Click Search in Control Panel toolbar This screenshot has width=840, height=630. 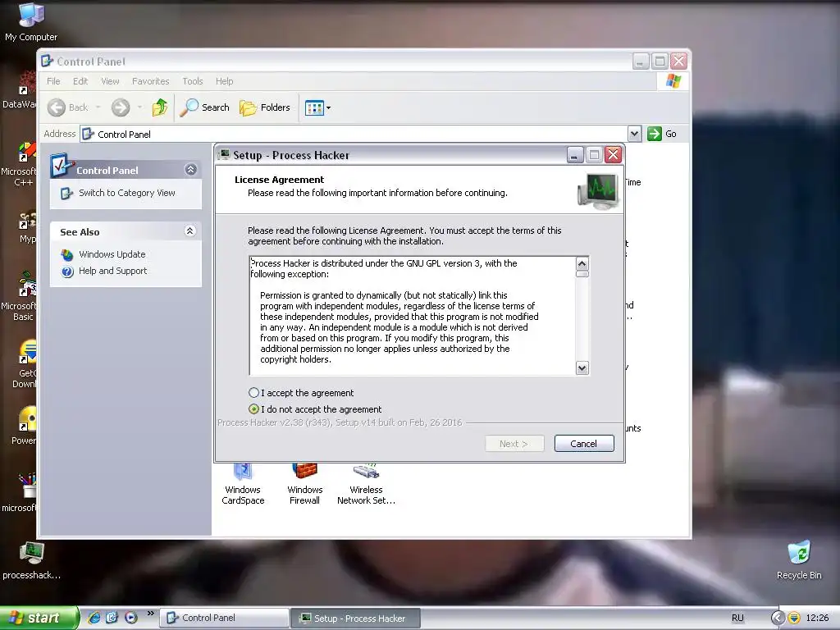[x=204, y=107]
